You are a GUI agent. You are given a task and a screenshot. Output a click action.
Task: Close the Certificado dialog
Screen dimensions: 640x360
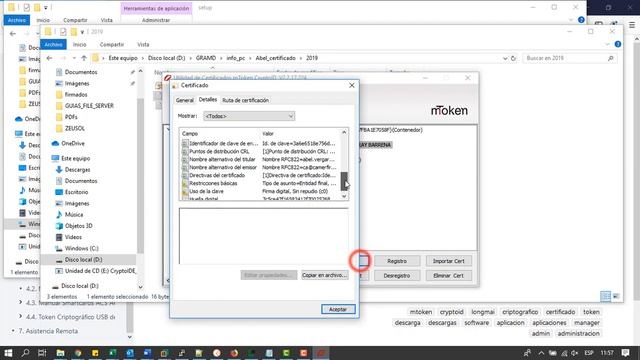pyautogui.click(x=352, y=85)
